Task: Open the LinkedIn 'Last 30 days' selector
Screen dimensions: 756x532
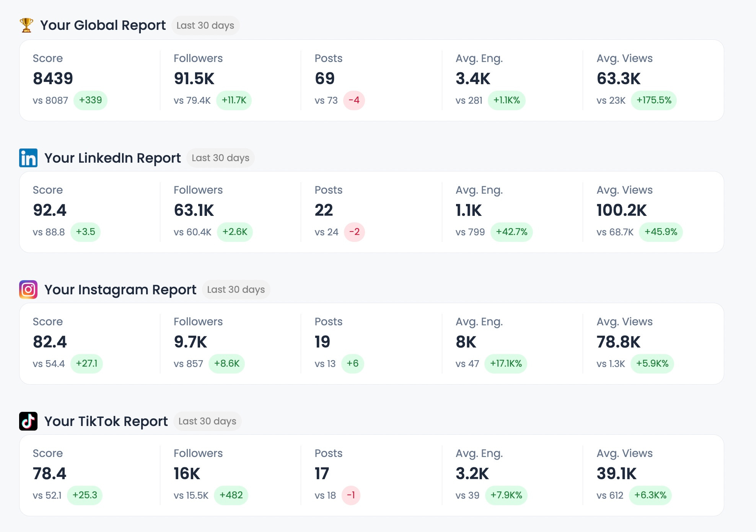Action: pos(220,158)
